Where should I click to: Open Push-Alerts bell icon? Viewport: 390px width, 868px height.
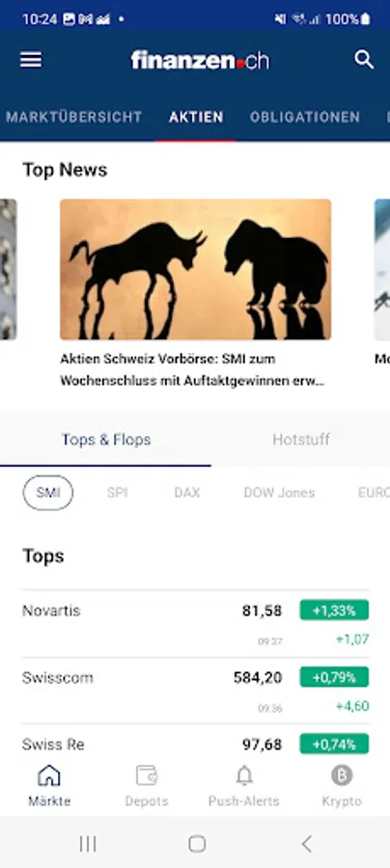click(x=243, y=775)
